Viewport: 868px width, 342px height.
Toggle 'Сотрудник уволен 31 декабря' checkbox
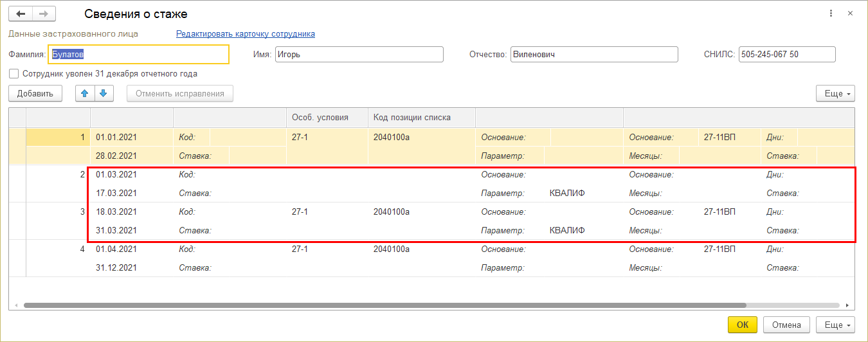pyautogui.click(x=14, y=74)
